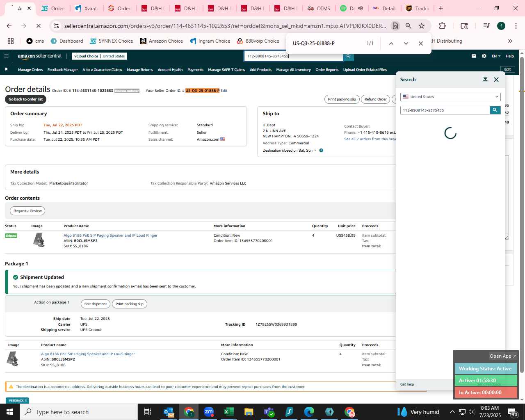Dismiss the FEEDBACK tag
This screenshot has height=420, width=525.
point(26,401)
